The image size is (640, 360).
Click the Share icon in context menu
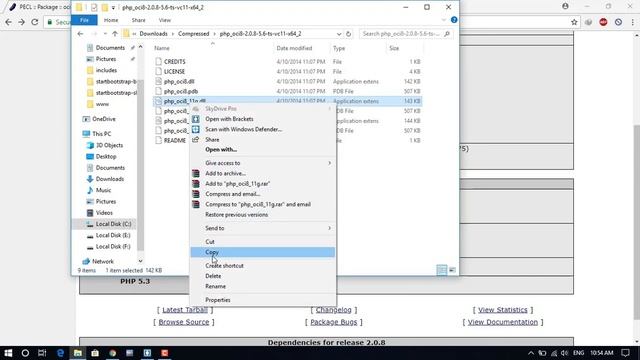tap(196, 140)
